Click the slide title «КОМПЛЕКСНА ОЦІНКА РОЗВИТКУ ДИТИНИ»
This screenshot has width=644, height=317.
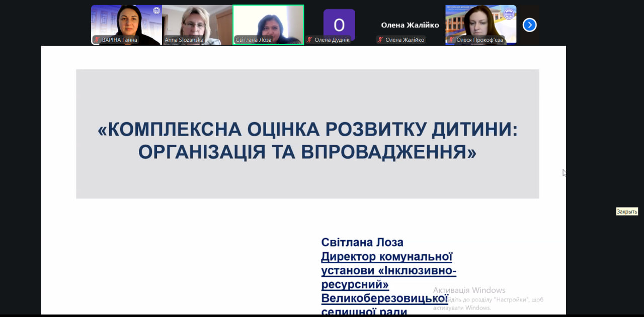(307, 130)
